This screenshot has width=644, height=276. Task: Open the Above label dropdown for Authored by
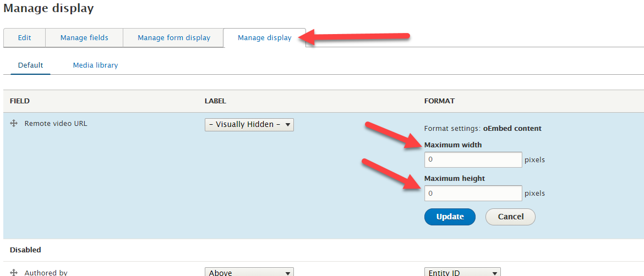249,273
